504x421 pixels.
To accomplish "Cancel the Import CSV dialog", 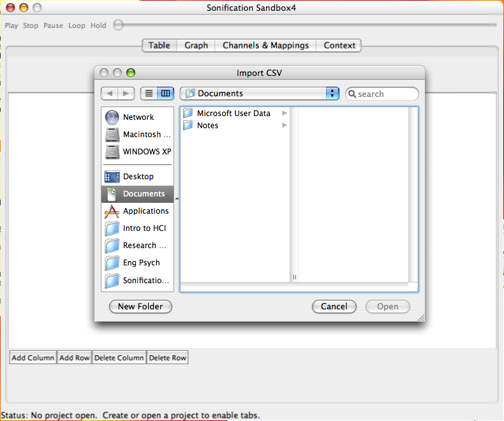I will [334, 306].
